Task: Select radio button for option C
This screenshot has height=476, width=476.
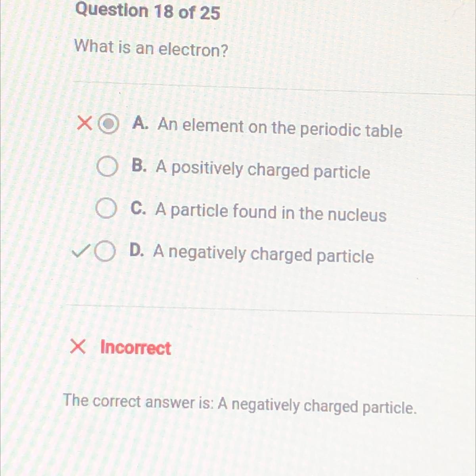Action: pos(106,209)
